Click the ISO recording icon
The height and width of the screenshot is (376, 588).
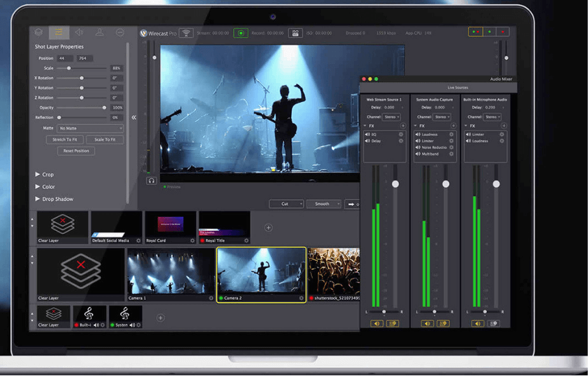(295, 33)
